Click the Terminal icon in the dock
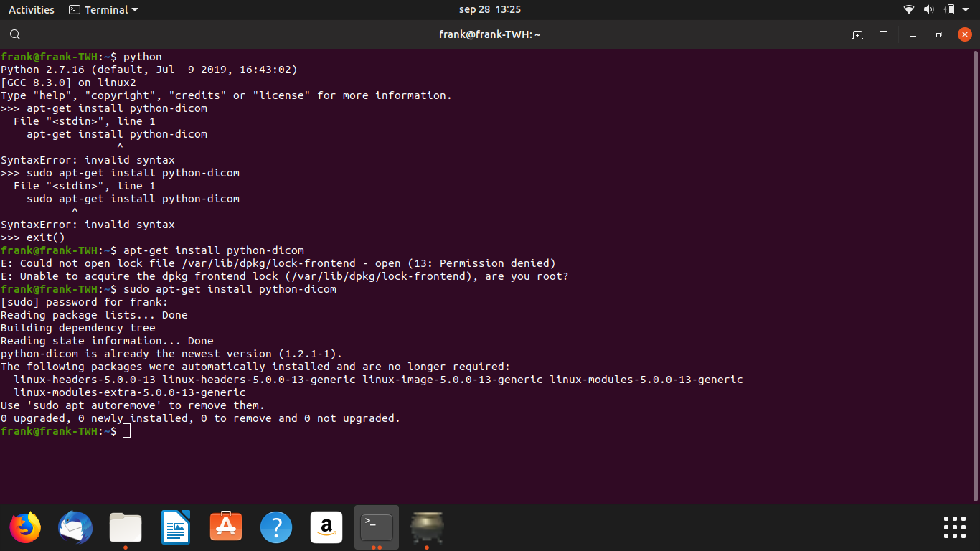The height and width of the screenshot is (551, 980). pos(377,528)
